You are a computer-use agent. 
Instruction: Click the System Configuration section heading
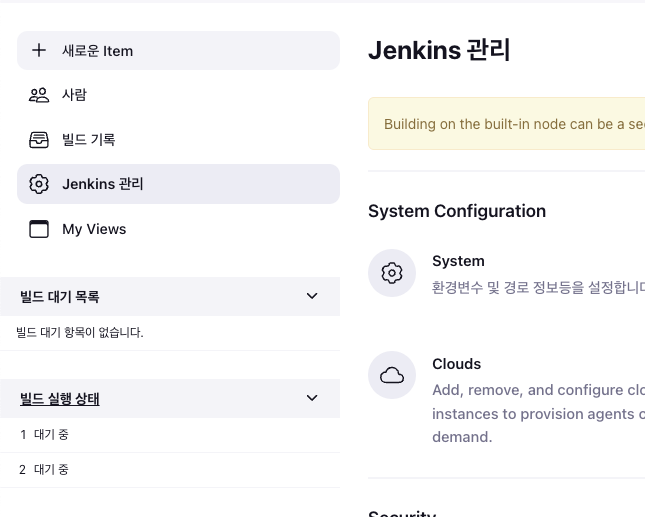click(457, 211)
